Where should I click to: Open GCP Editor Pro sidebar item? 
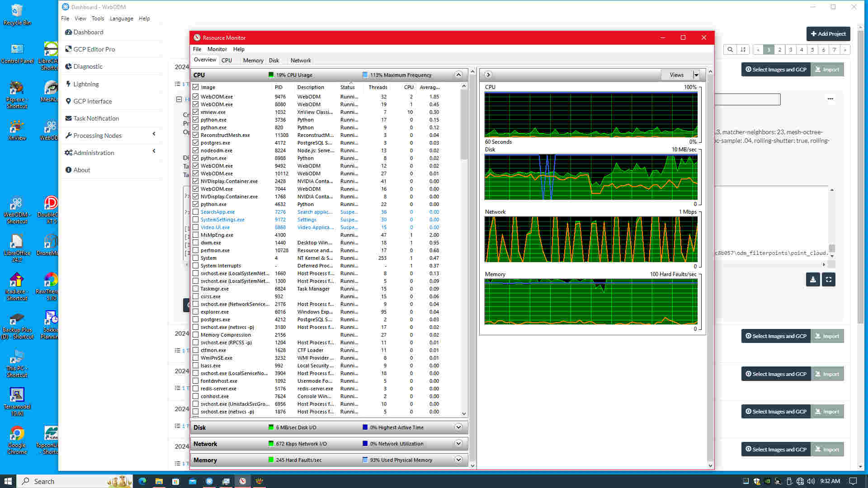pyautogui.click(x=90, y=49)
